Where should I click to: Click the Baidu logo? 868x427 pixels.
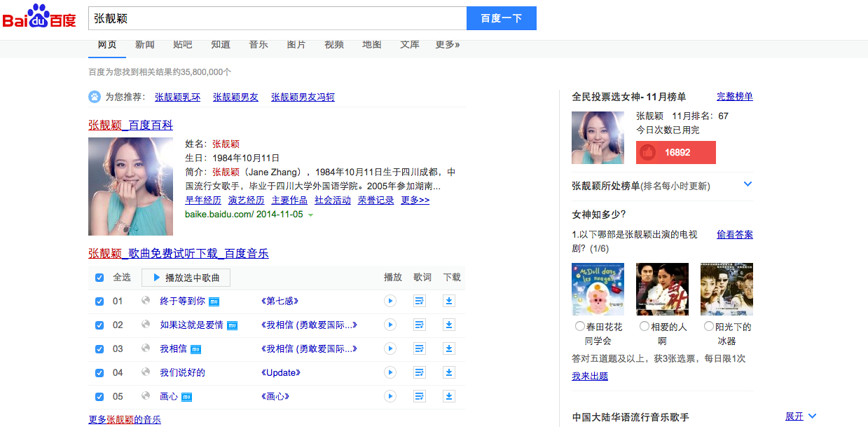[39, 18]
